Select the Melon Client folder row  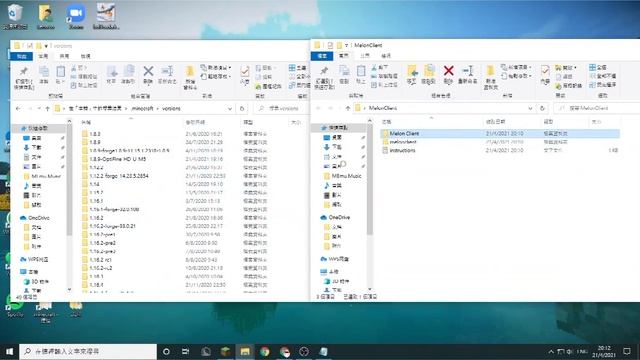pos(500,133)
